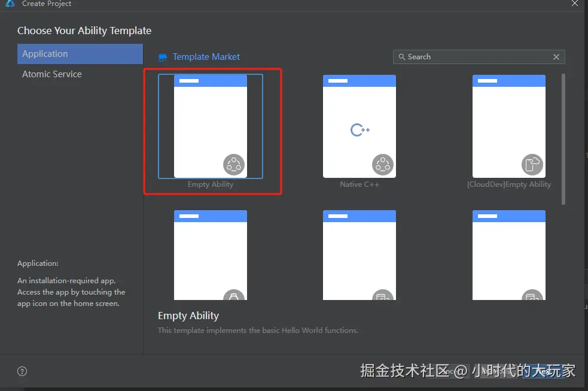
Task: Open the Template Market
Action: tap(199, 57)
